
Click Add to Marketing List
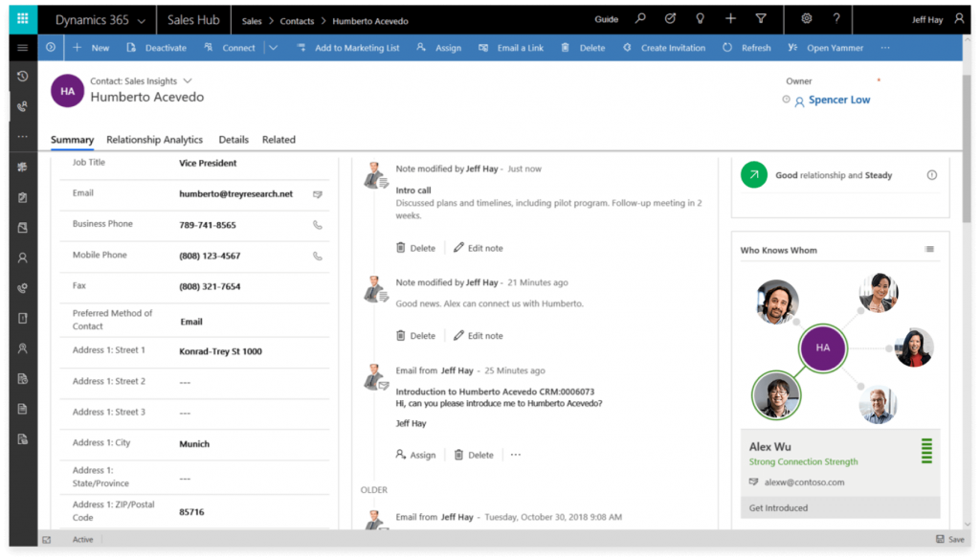(x=348, y=48)
